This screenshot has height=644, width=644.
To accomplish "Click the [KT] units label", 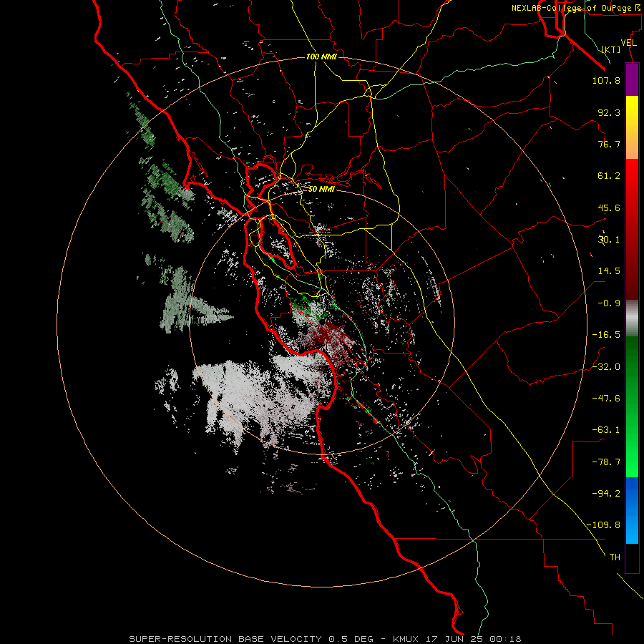I will coord(611,49).
